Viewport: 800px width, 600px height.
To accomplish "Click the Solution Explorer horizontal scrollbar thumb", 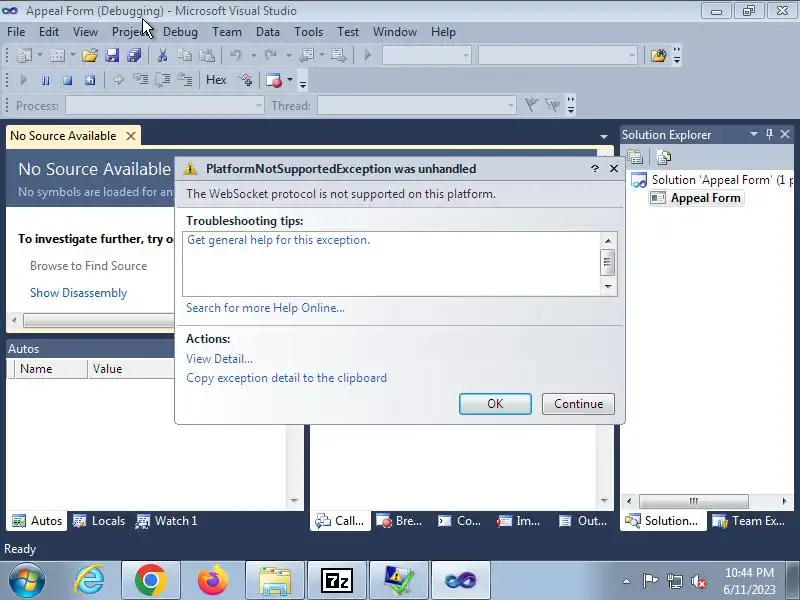I will [x=693, y=501].
